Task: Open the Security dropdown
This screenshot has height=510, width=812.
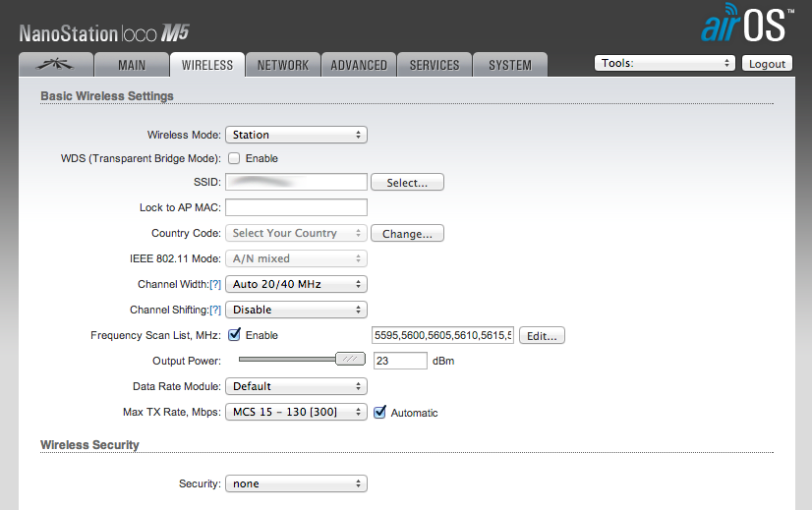Action: point(296,483)
